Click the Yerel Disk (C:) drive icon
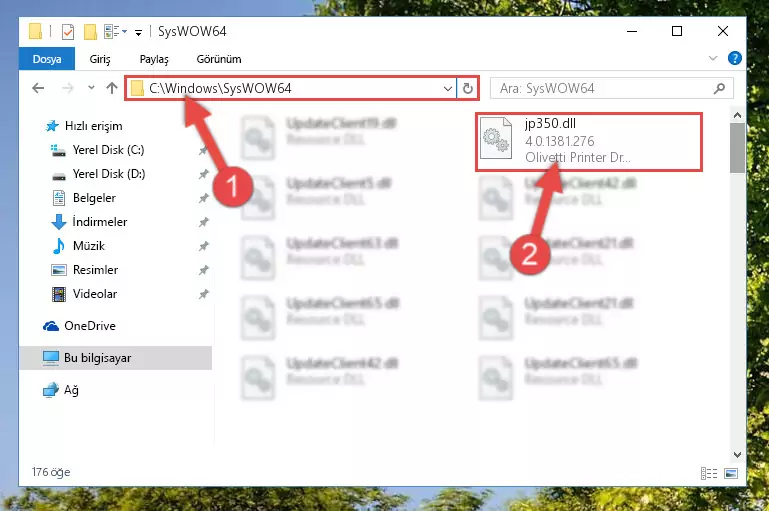Viewport: 769px width, 511px height. [58, 150]
